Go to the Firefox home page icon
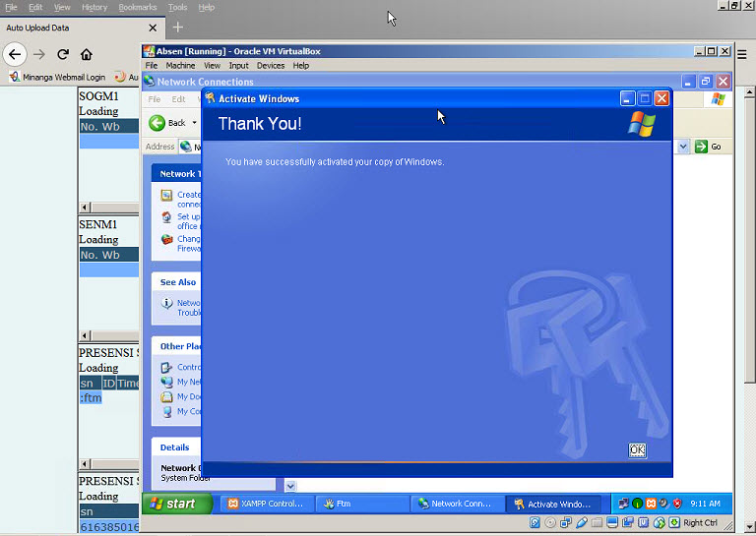Viewport: 756px width, 536px height. [87, 54]
